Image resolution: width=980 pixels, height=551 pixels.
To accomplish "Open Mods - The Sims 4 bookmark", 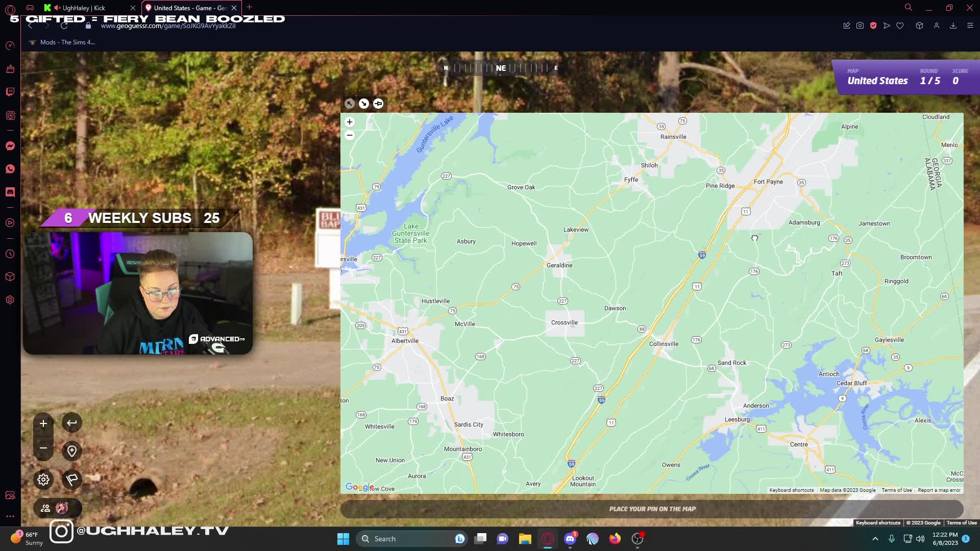I will 62,42.
